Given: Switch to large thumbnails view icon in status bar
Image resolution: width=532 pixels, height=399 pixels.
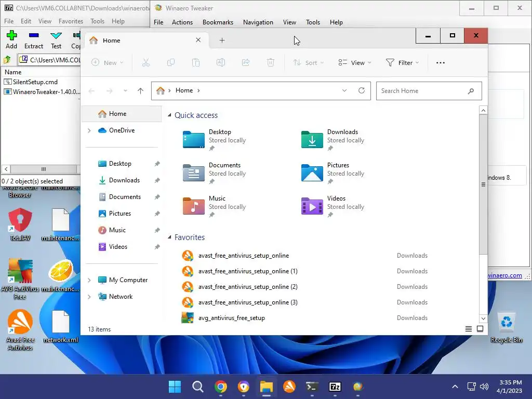Looking at the screenshot, I should pos(480,329).
